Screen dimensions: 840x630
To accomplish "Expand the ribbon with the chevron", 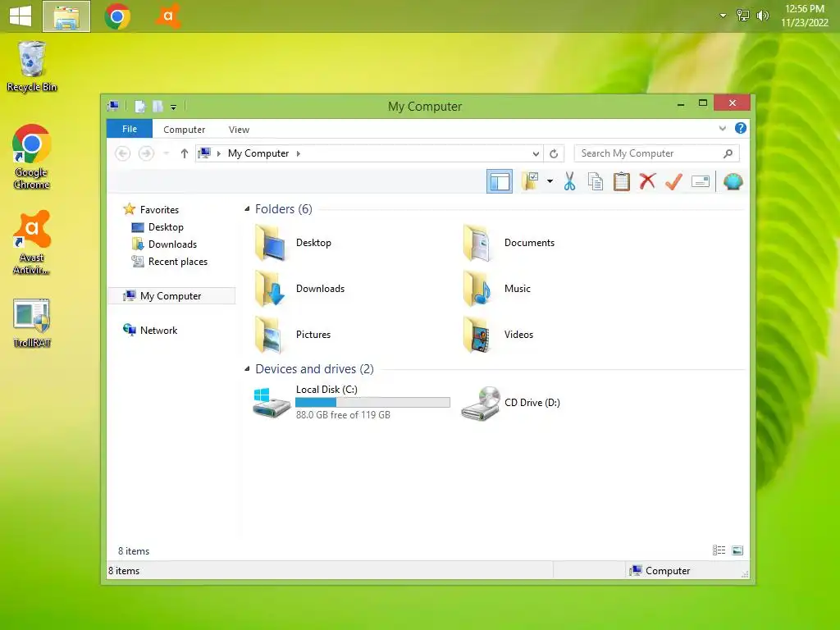I will click(x=722, y=128).
